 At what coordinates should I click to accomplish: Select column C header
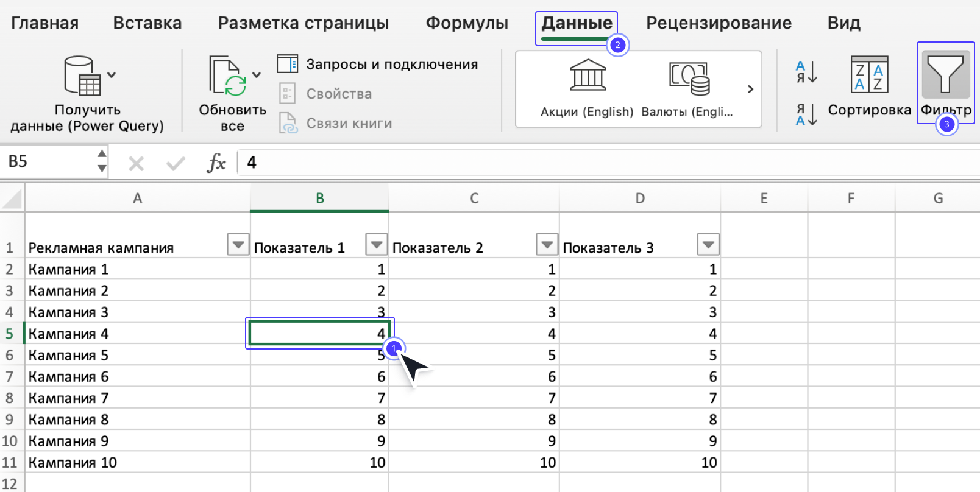pyautogui.click(x=474, y=199)
